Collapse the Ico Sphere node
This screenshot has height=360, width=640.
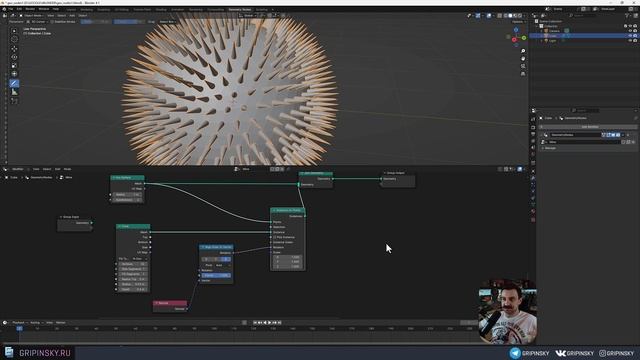tap(113, 178)
